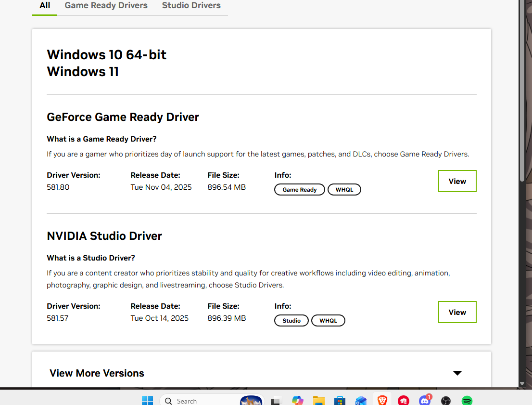This screenshot has width=532, height=405.
Task: Click the taskbar Search field
Action: [x=212, y=400]
